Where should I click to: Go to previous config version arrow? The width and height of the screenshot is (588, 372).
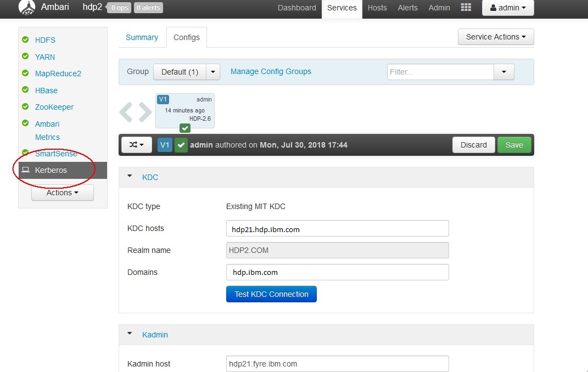126,112
